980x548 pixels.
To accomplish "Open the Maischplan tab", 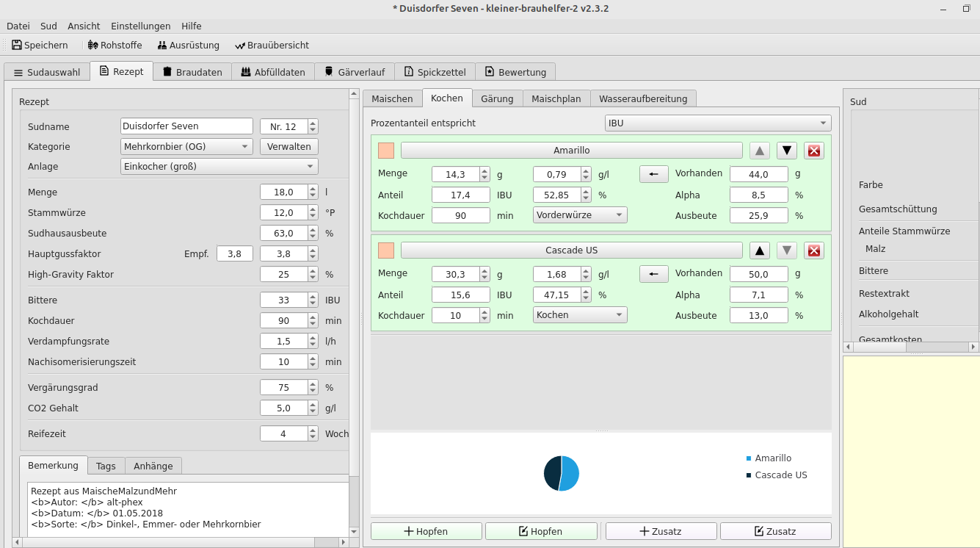I will click(556, 98).
